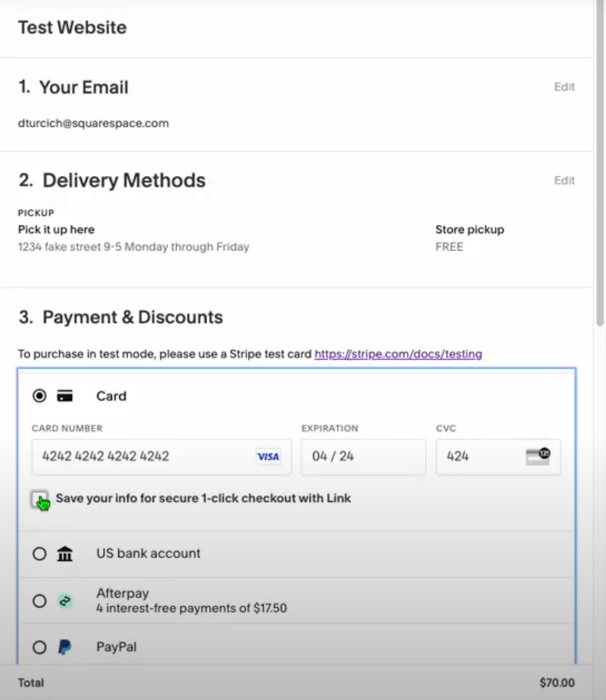This screenshot has width=606, height=700.
Task: Click the email dturcich@squarespace.com
Action: pyautogui.click(x=93, y=123)
